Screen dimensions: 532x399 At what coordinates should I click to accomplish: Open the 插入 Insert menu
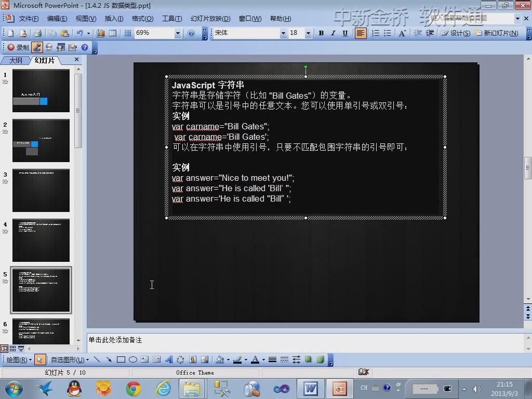(x=114, y=19)
